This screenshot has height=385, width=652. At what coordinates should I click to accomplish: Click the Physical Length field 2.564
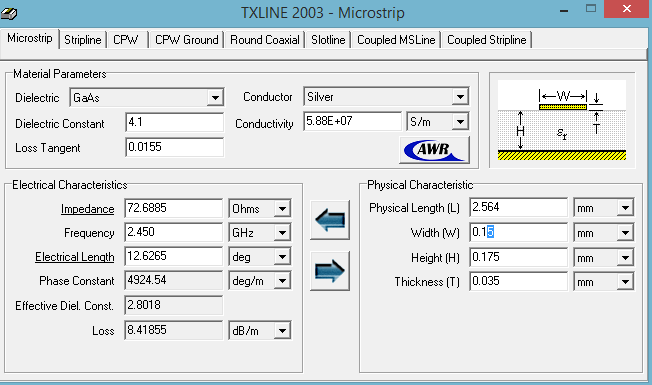pyautogui.click(x=519, y=207)
